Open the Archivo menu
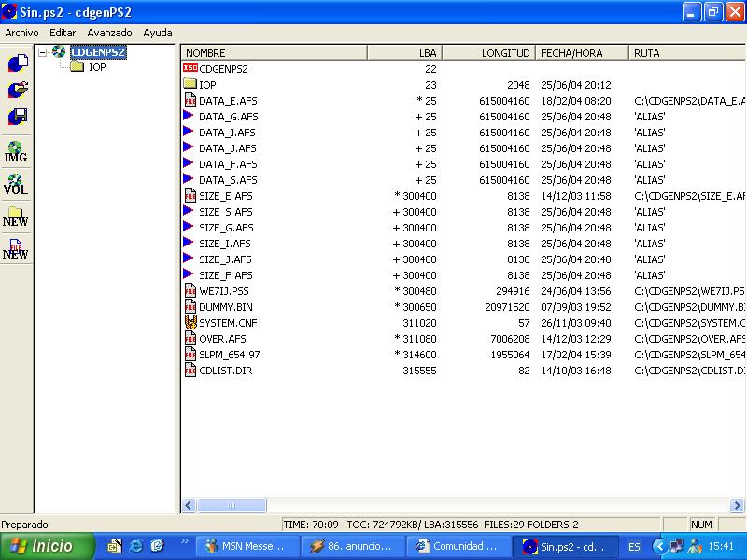Viewport: 747px width, 560px height. (x=22, y=33)
